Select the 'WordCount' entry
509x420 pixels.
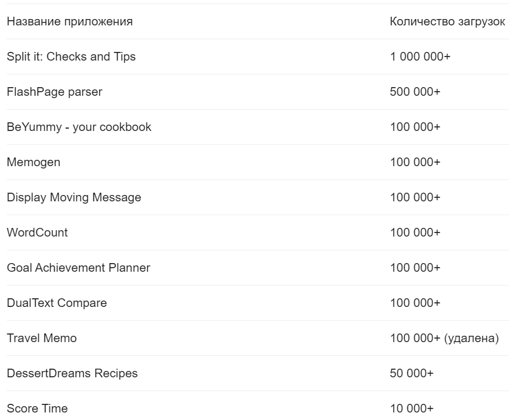click(x=38, y=232)
